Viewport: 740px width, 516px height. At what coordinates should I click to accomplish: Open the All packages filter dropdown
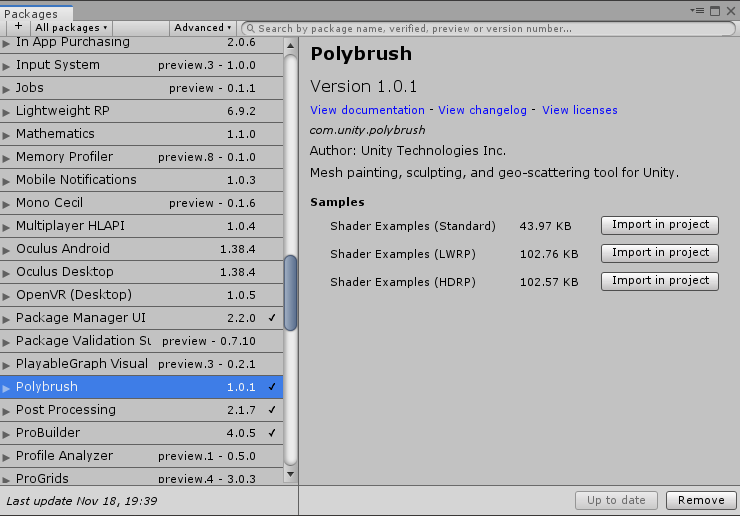[72, 28]
